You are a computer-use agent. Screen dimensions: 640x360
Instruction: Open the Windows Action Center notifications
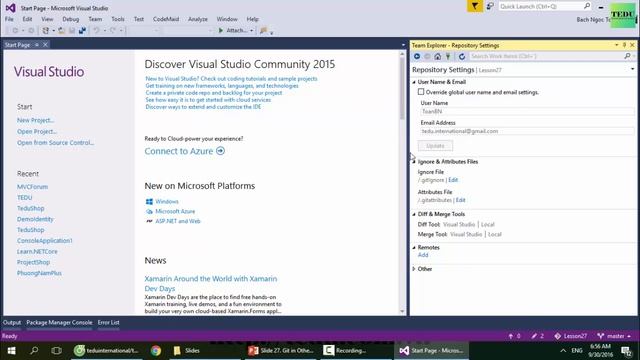(x=627, y=351)
